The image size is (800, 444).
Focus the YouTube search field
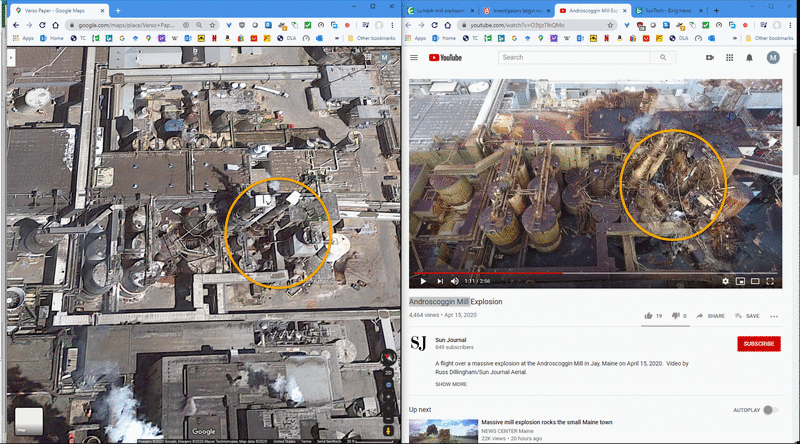(574, 58)
